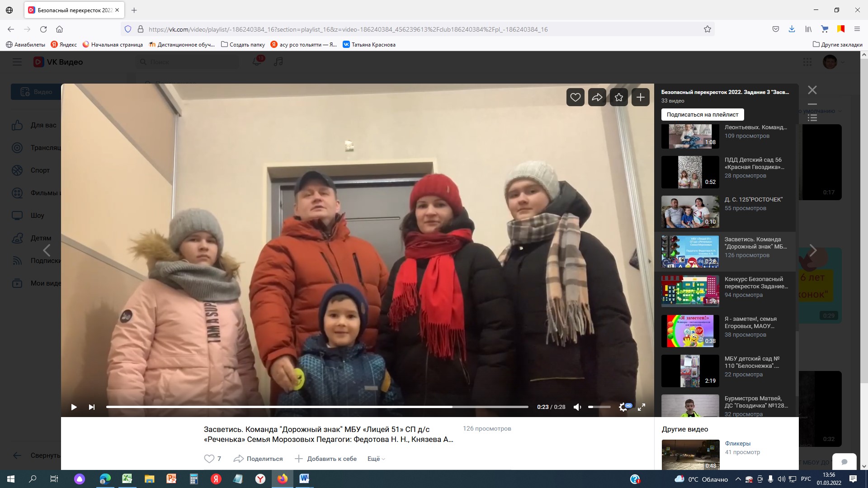Click Добавить к себе button

(325, 459)
